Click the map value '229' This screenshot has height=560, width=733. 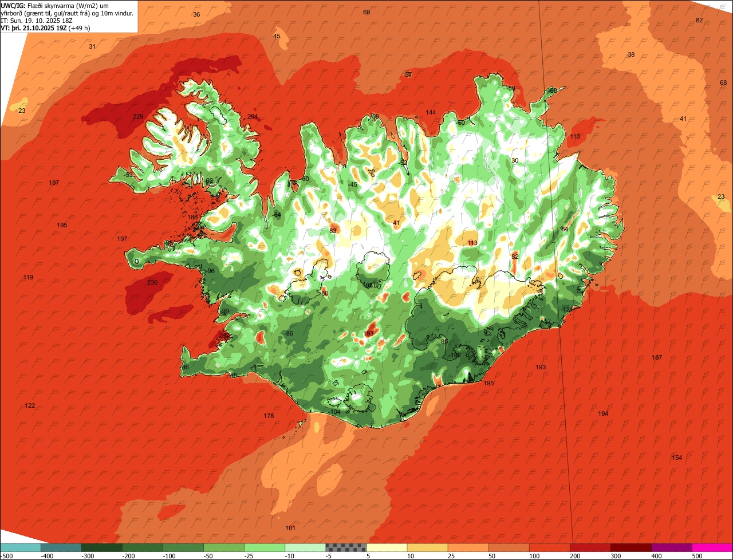pyautogui.click(x=138, y=116)
